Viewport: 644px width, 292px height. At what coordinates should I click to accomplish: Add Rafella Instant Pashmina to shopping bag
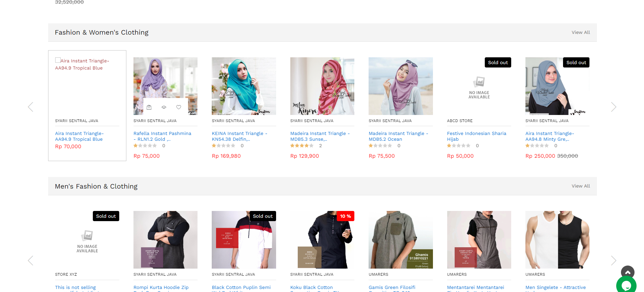pyautogui.click(x=149, y=107)
